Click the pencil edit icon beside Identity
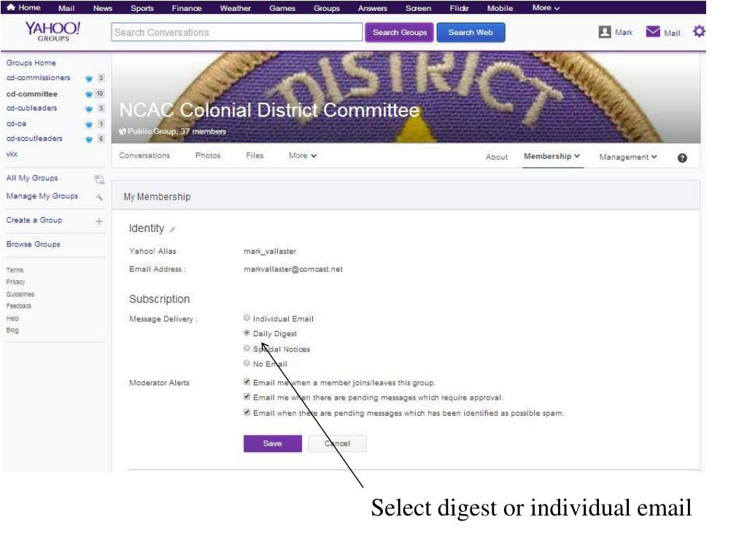Image resolution: width=747 pixels, height=560 pixels. point(172,230)
